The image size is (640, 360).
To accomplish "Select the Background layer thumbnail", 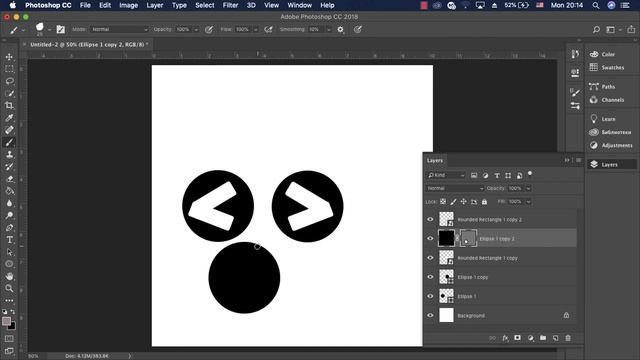I will (446, 315).
